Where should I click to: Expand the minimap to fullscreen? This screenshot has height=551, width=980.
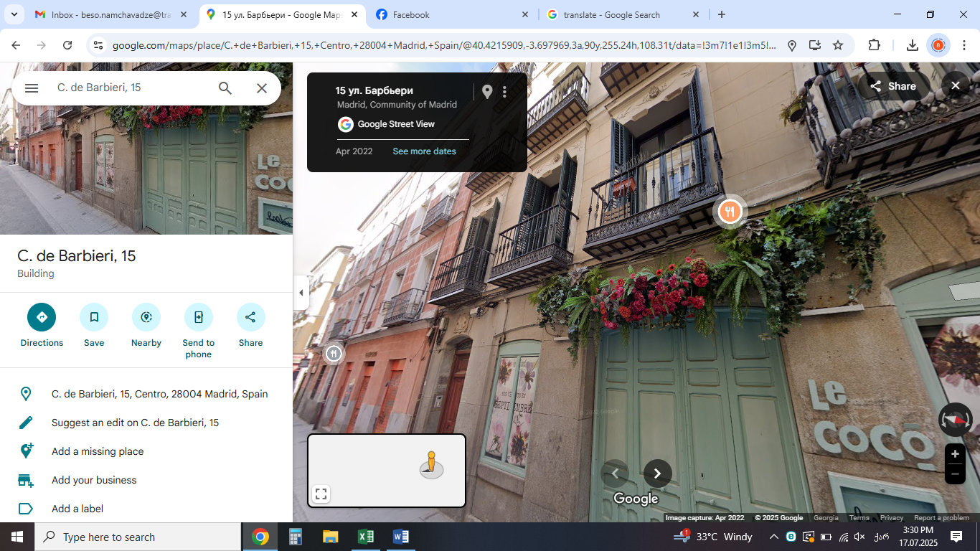click(321, 494)
